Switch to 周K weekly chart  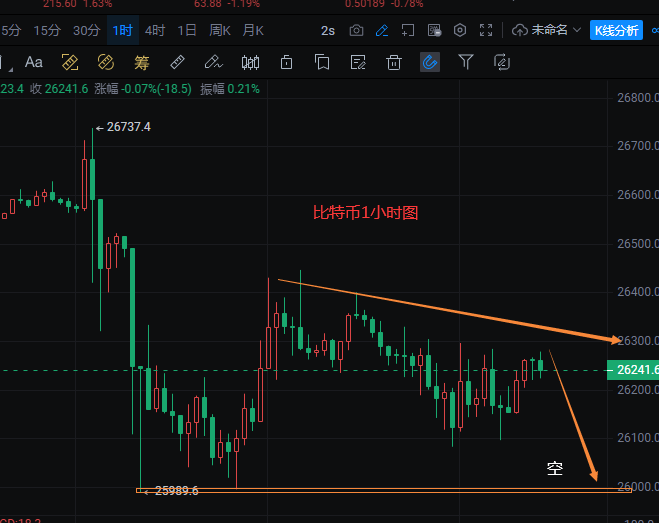(x=220, y=30)
